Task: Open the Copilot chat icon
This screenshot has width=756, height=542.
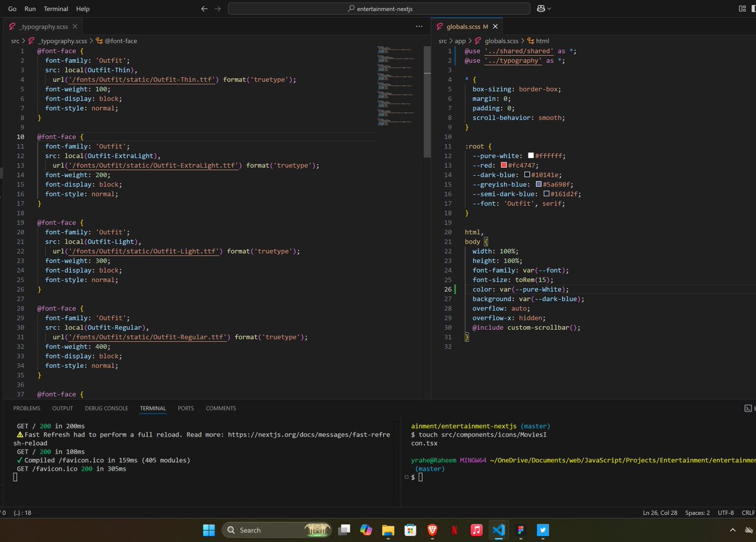Action: [541, 9]
